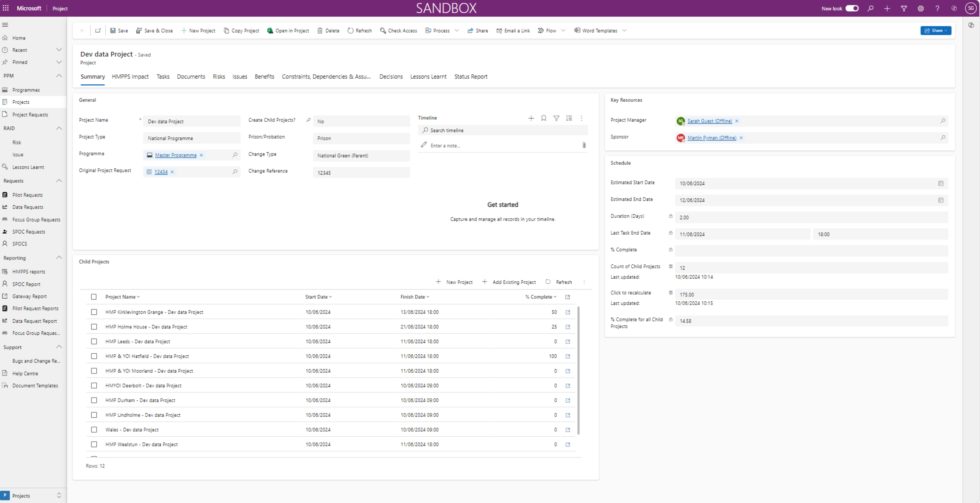Screen dimensions: 980x503
Task: Check HMP Kirklevington Grange row checkbox
Action: click(x=93, y=312)
